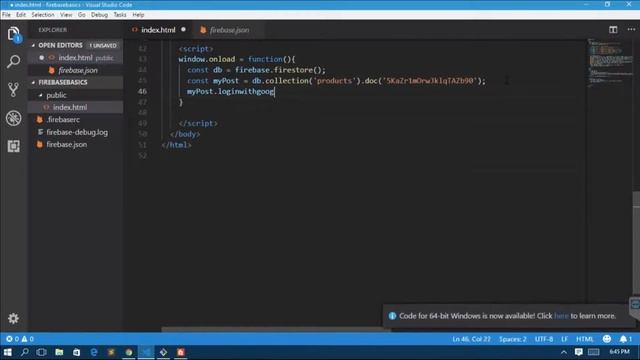Click the errors count in status bar
This screenshot has height=360, width=640.
click(x=12, y=339)
